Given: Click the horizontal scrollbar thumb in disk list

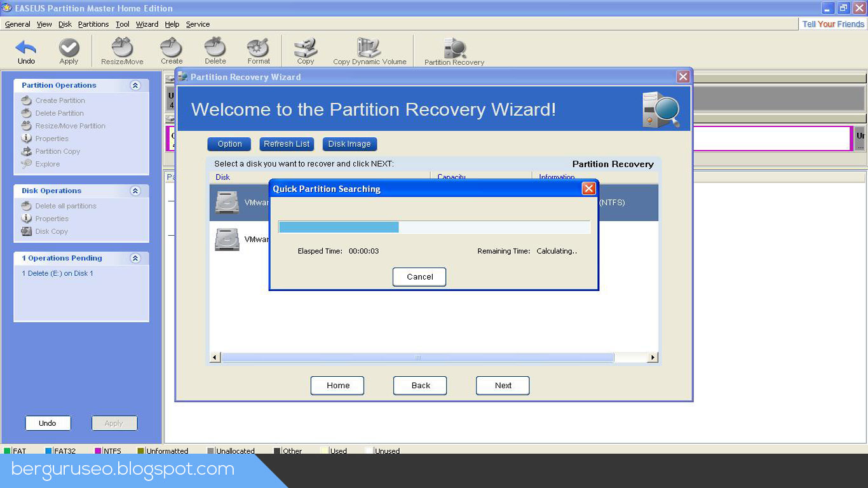Looking at the screenshot, I should point(417,358).
